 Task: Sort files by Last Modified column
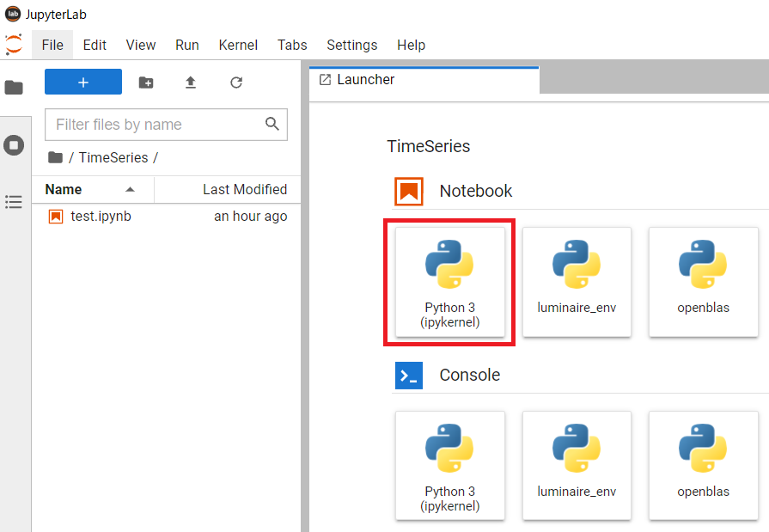click(244, 189)
